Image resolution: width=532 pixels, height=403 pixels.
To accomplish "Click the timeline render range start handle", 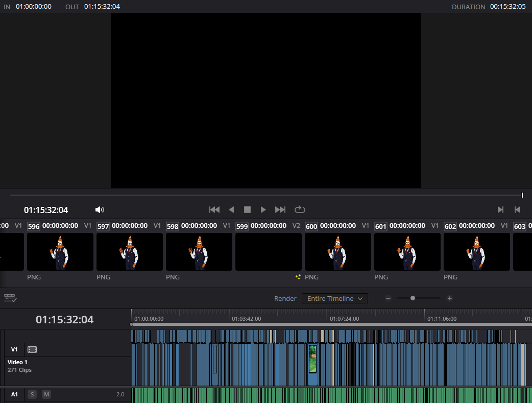I will coord(131,324).
